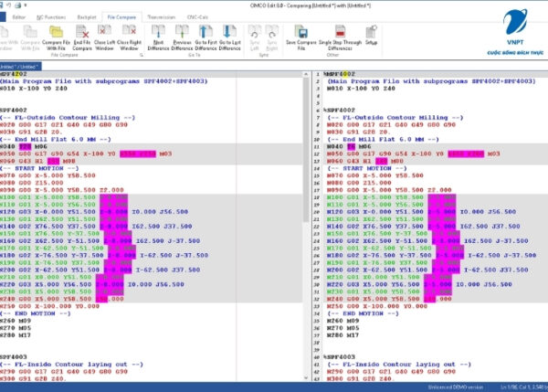The width and height of the screenshot is (548, 392).
Task: Click 'Unlicensed DEMO version' in status bar
Action: click(456, 387)
